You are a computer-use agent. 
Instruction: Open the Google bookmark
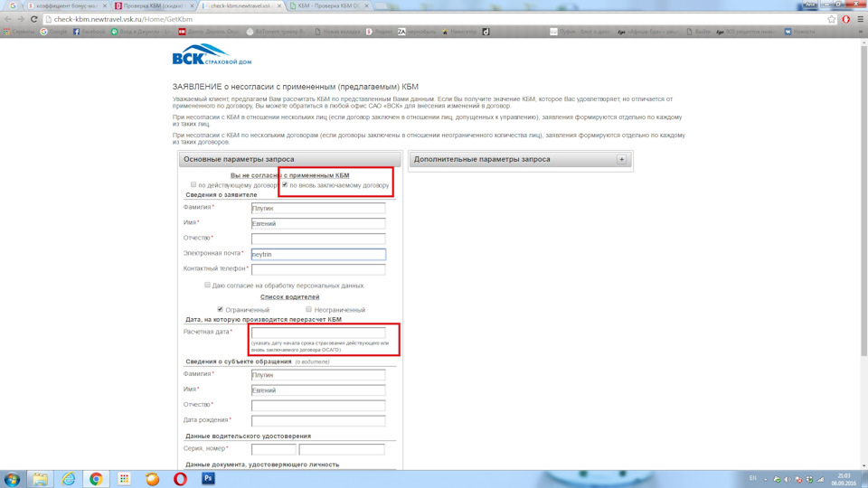(53, 32)
